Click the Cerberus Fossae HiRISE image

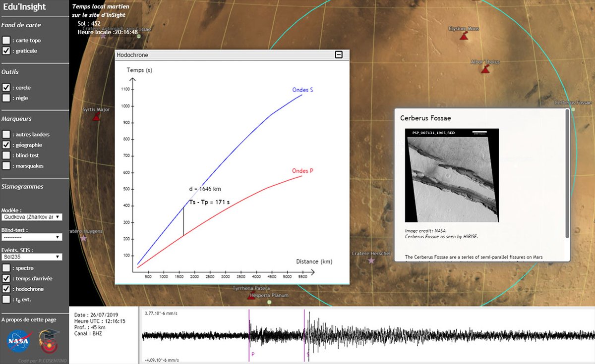(452, 175)
